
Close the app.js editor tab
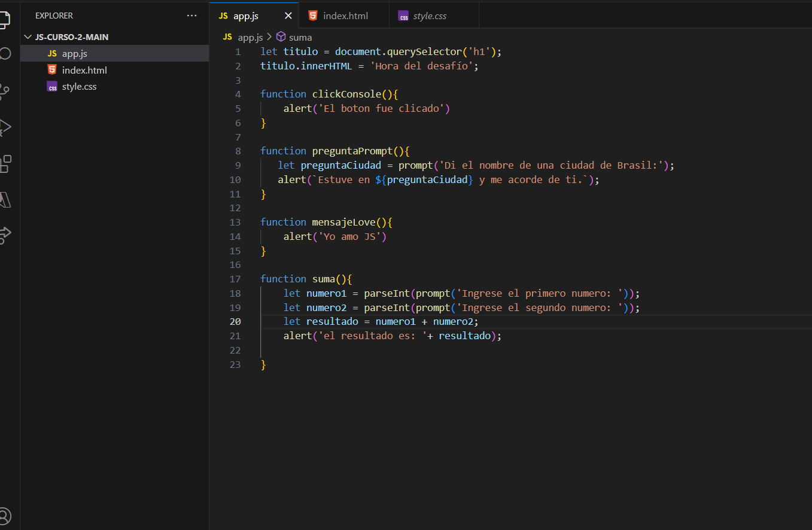(x=288, y=16)
